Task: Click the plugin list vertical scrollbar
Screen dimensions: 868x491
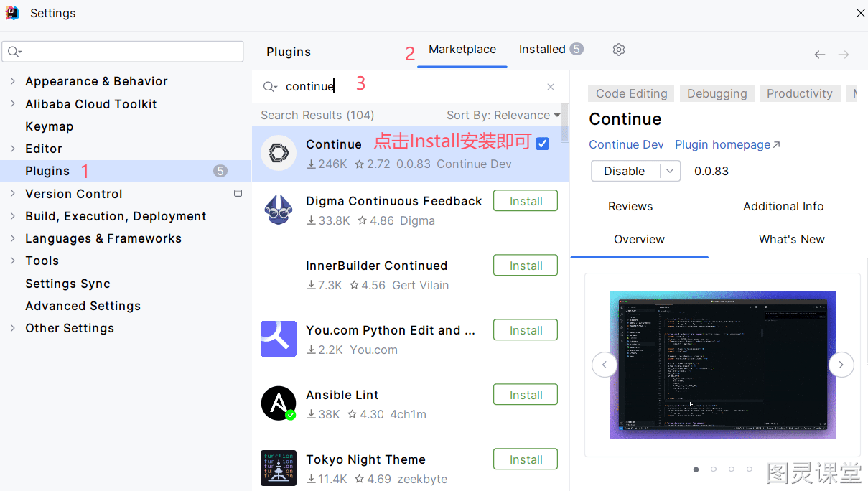Action: click(565, 123)
